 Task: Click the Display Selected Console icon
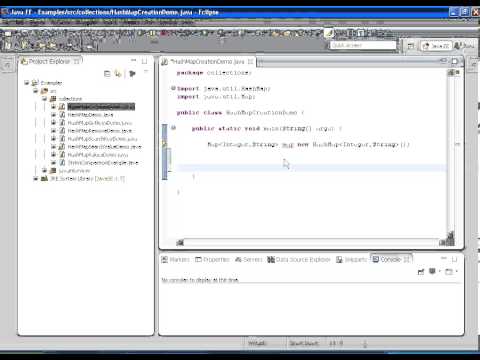tap(432, 272)
